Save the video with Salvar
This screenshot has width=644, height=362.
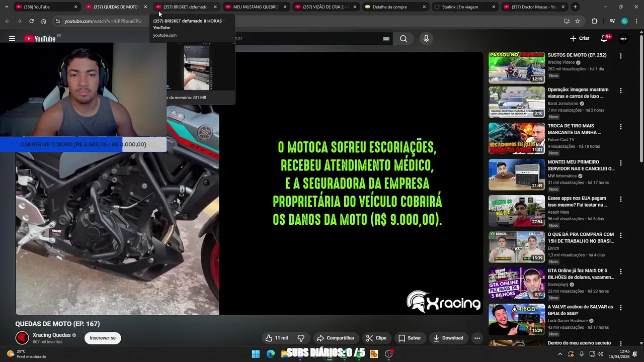point(410,338)
